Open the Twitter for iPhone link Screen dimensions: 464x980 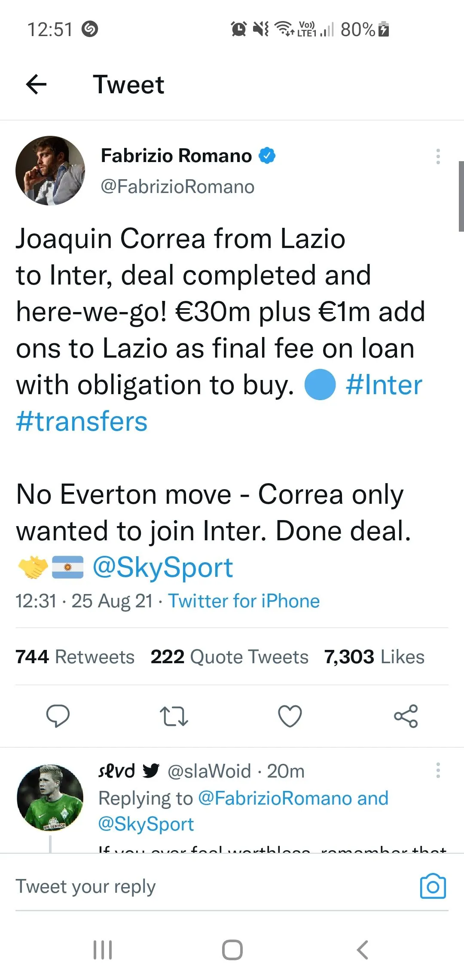pyautogui.click(x=244, y=601)
